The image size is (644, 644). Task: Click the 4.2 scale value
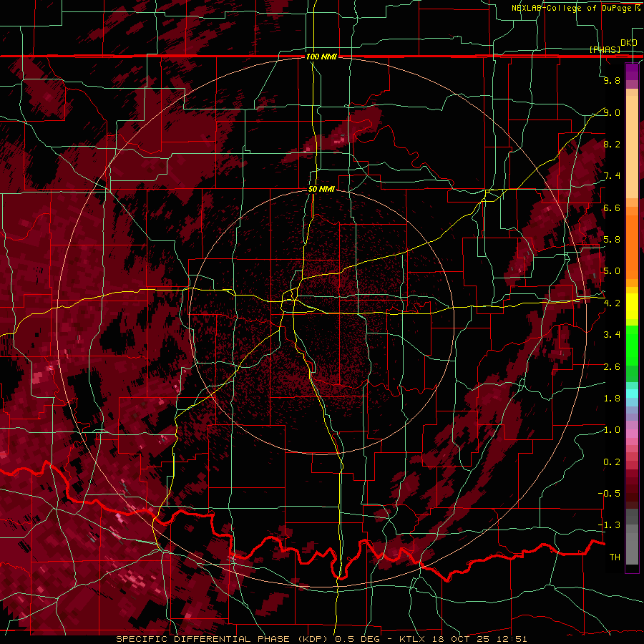612,303
